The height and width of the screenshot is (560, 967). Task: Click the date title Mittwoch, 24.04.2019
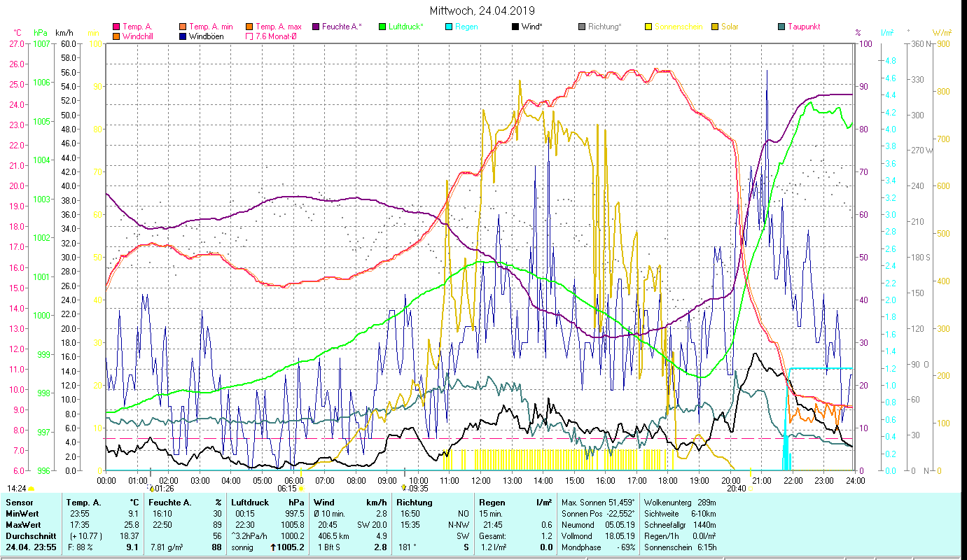click(x=482, y=10)
